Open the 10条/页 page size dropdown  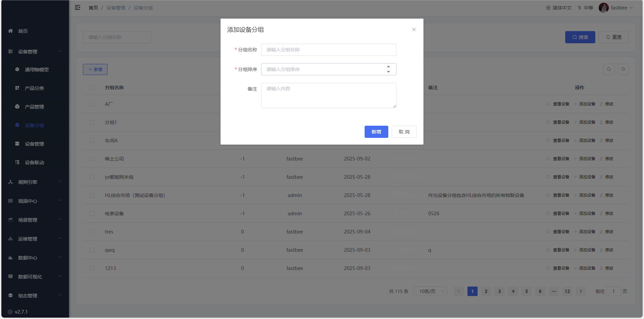click(x=430, y=291)
